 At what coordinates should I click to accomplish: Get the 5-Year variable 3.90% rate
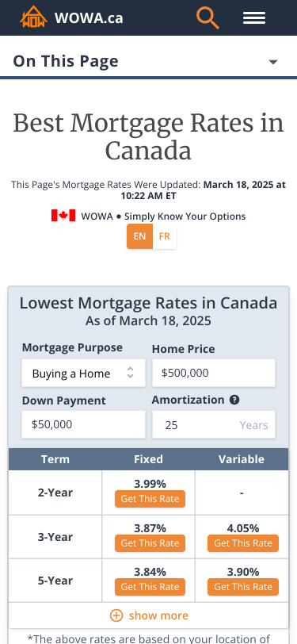click(x=243, y=587)
